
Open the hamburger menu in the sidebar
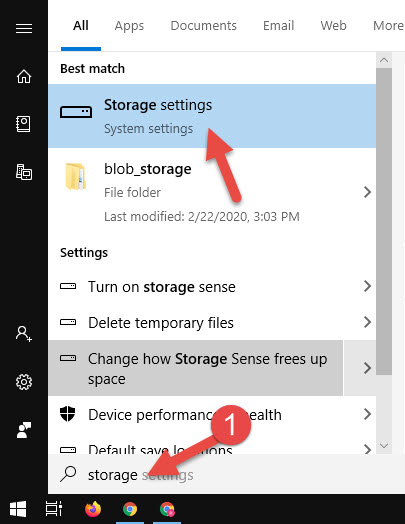click(24, 28)
